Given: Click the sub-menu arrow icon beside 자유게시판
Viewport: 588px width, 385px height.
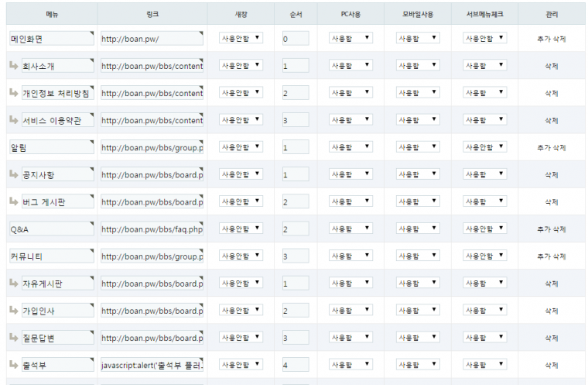Looking at the screenshot, I should click(14, 283).
